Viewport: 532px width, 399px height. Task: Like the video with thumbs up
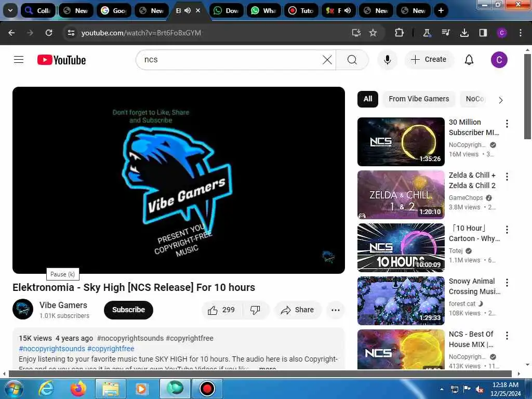221,310
